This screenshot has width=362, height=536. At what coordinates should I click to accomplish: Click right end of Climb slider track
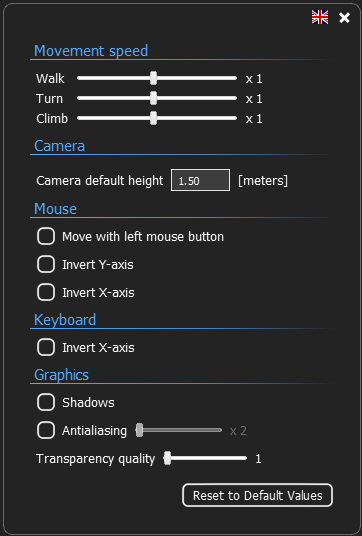[x=234, y=118]
